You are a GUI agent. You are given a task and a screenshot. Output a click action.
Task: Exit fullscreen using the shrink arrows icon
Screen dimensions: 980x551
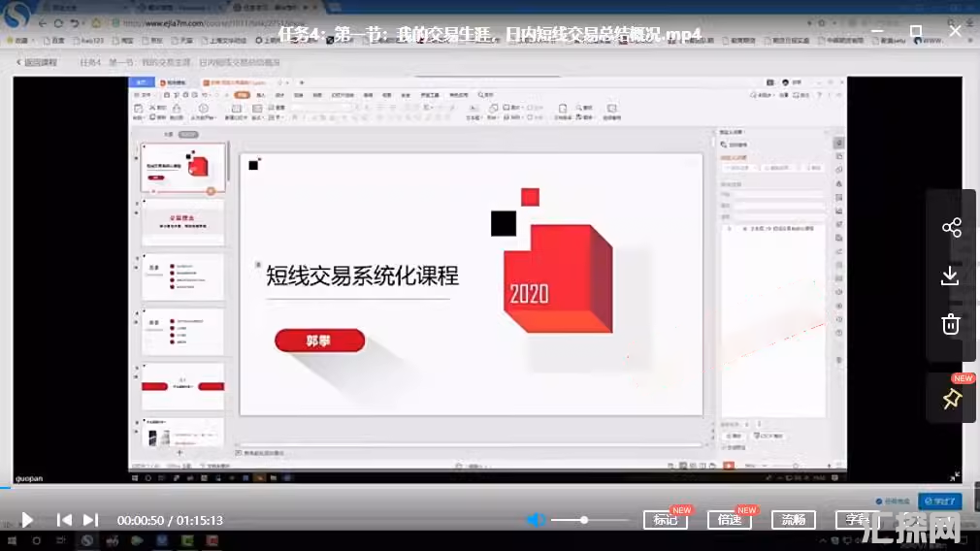pos(955,476)
